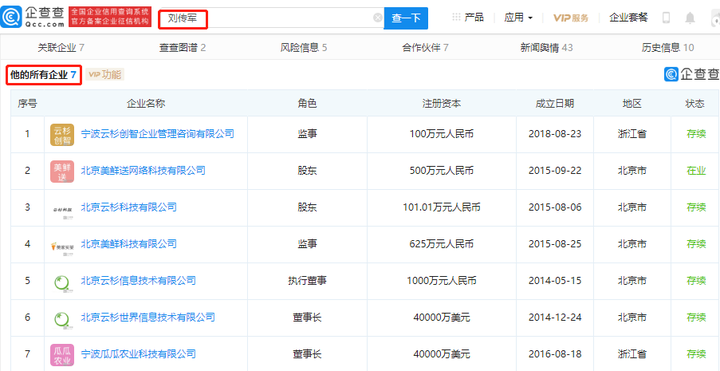Image resolution: width=720 pixels, height=371 pixels.
Task: Click the 101.01万元人民币 capital cell
Action: (x=442, y=207)
